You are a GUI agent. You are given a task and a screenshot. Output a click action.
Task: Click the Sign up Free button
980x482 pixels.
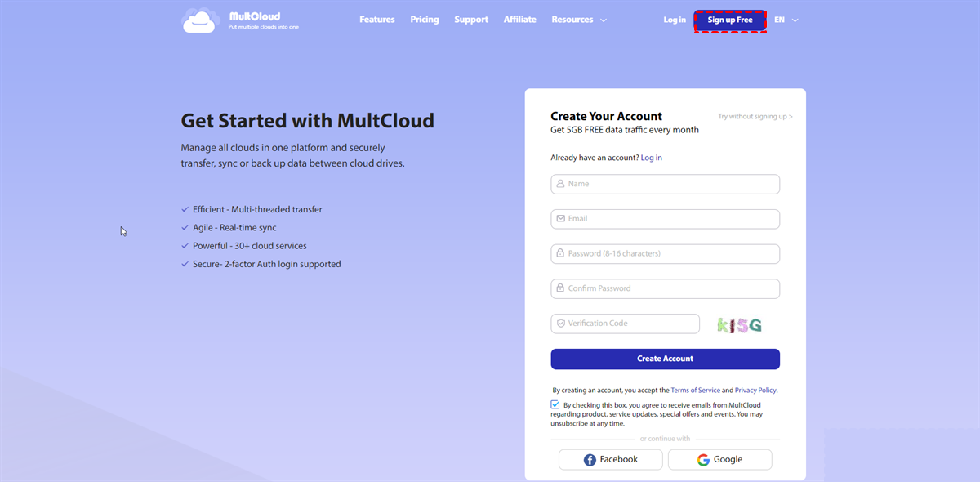coord(730,20)
